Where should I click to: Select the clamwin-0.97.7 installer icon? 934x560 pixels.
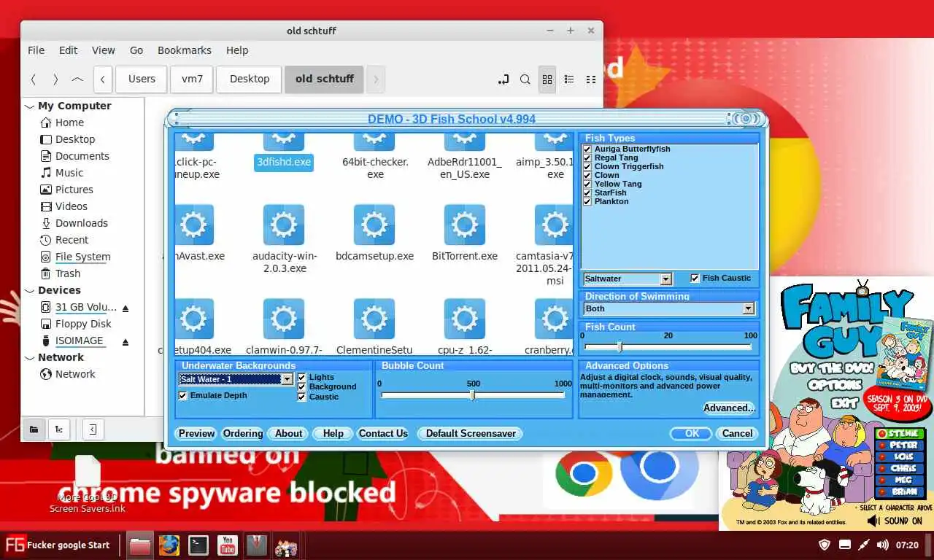click(x=284, y=319)
